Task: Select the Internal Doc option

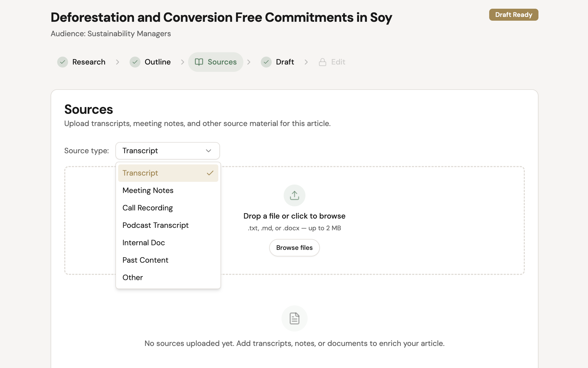Action: (x=144, y=243)
